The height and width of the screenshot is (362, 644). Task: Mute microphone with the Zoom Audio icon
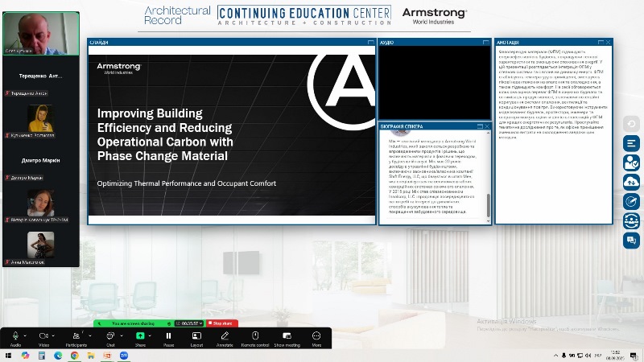(x=15, y=335)
